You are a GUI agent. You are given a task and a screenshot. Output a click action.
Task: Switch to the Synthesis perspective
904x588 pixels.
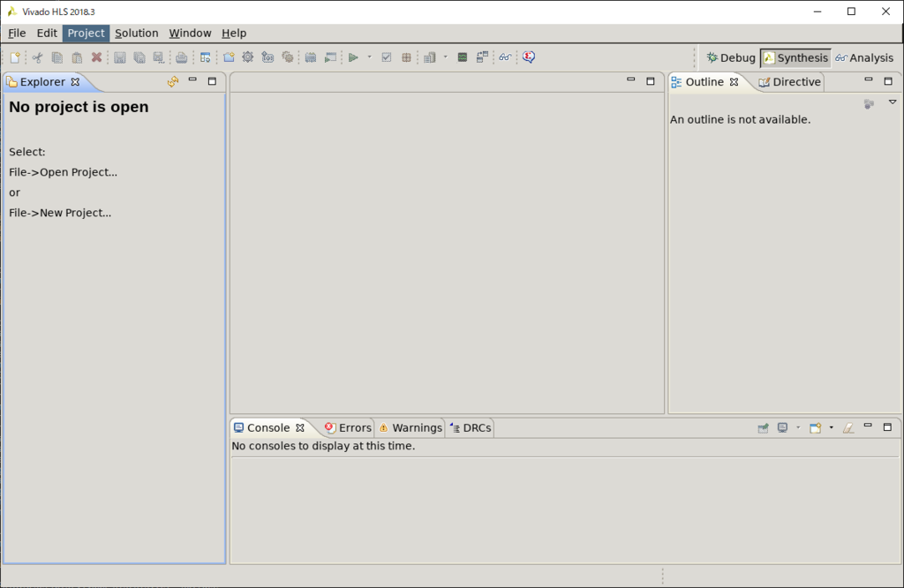pyautogui.click(x=795, y=57)
